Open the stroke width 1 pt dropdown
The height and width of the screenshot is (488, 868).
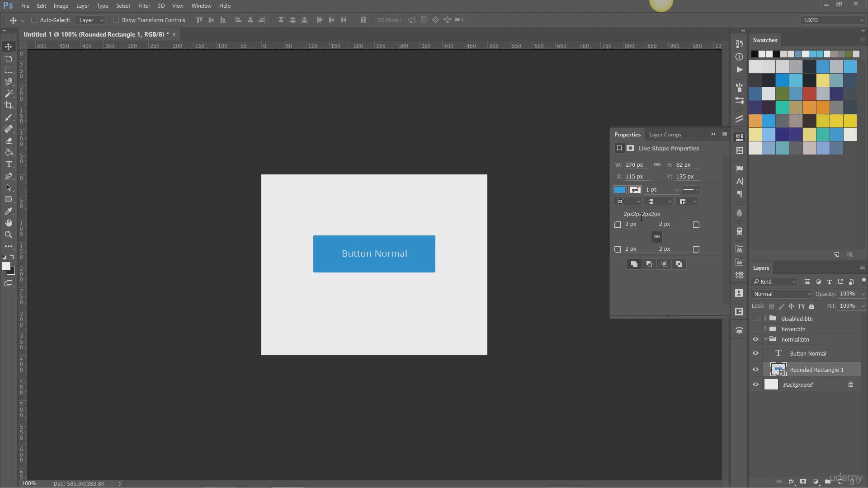676,190
